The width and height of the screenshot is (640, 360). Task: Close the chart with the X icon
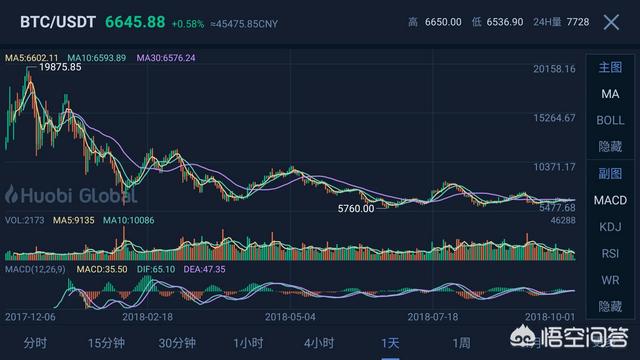(x=611, y=22)
